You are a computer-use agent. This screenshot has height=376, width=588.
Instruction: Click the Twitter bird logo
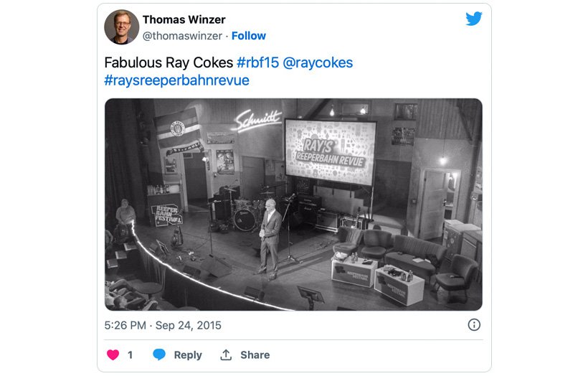pos(473,19)
